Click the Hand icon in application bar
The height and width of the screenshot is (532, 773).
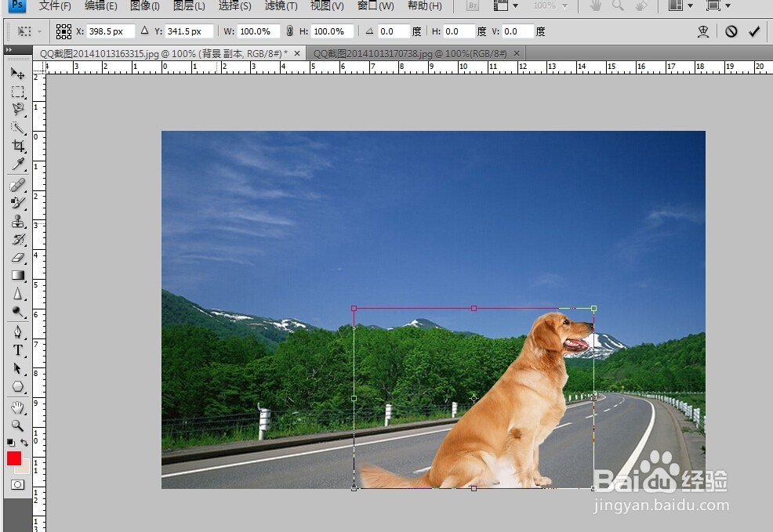point(596,6)
